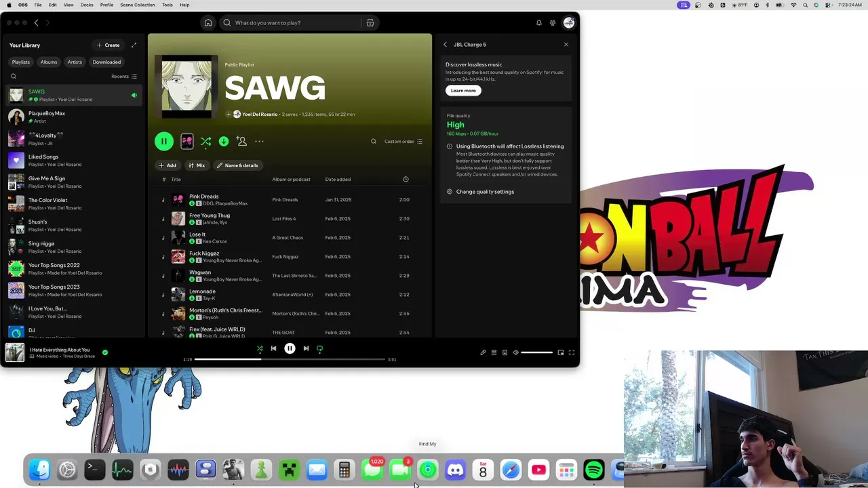868x488 pixels.
Task: Adjust the player volume slider
Action: pyautogui.click(x=537, y=352)
